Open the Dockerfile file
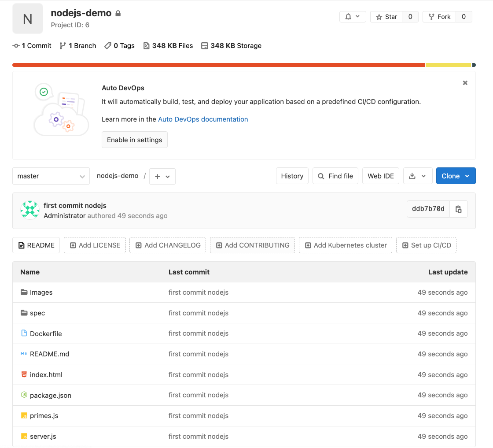Image resolution: width=493 pixels, height=448 pixels. pos(46,333)
